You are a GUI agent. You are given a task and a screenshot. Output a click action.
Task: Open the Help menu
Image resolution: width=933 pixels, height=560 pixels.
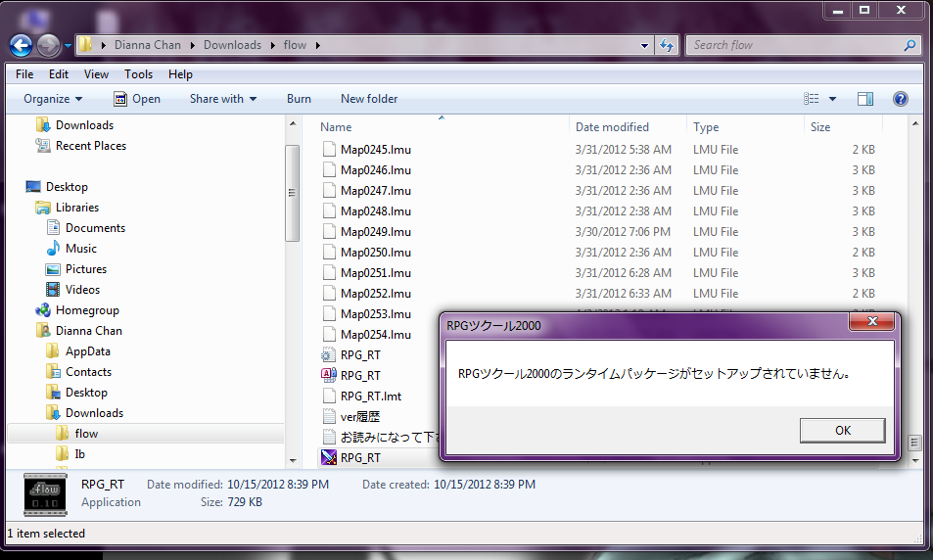coord(180,74)
